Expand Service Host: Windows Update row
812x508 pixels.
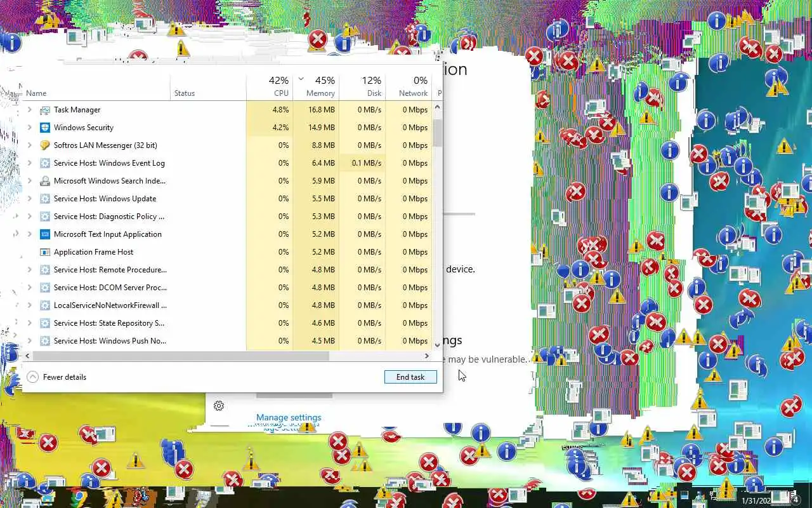pos(29,199)
